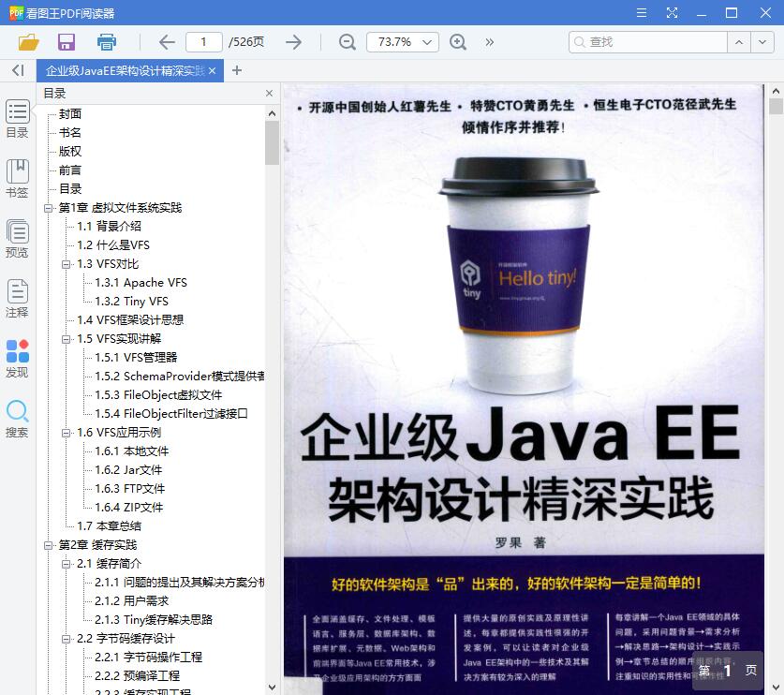Screen dimensions: 784x695
Task: Jump to 1.2 什么是VFS
Action: 113,245
